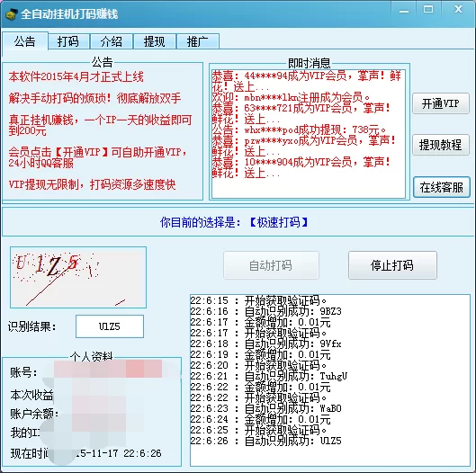Screen dimensions: 476x473
Task: Click the 本次收益 label
Action: point(31,395)
